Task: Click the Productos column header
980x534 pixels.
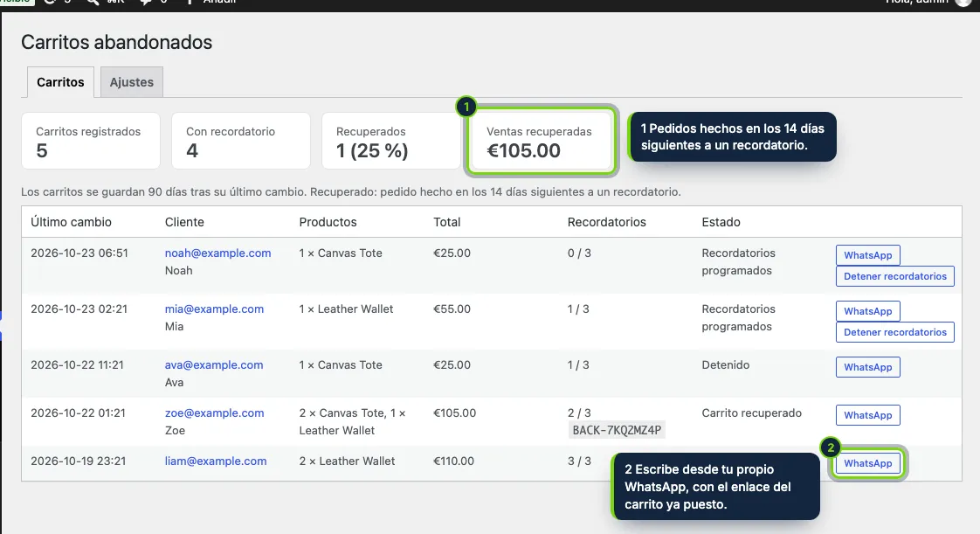Action: pyautogui.click(x=328, y=222)
